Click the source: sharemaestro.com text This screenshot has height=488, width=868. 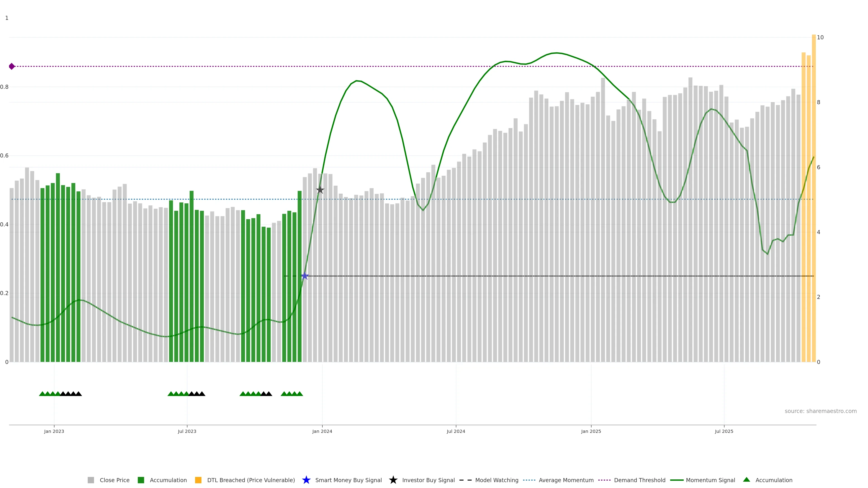pos(821,411)
